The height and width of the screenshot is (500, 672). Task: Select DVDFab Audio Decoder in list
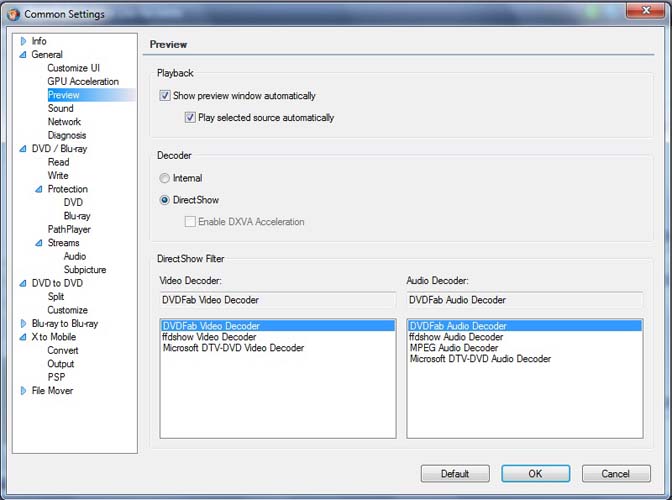click(525, 326)
